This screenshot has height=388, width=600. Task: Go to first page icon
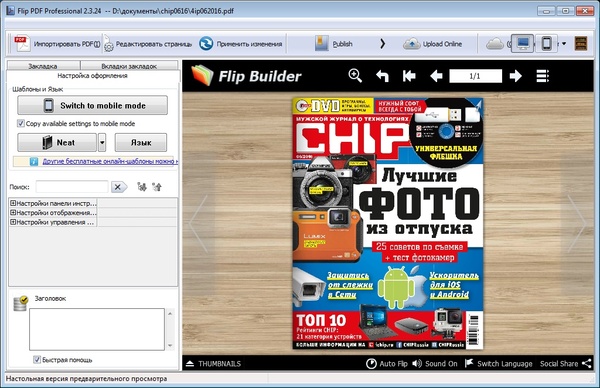click(x=409, y=76)
